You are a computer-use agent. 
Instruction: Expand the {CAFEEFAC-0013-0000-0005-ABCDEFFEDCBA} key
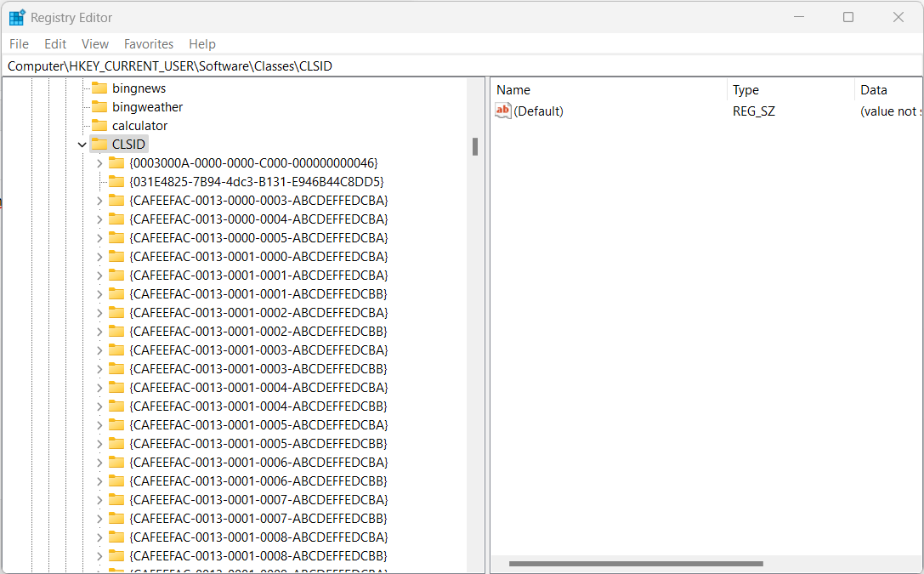coord(99,238)
